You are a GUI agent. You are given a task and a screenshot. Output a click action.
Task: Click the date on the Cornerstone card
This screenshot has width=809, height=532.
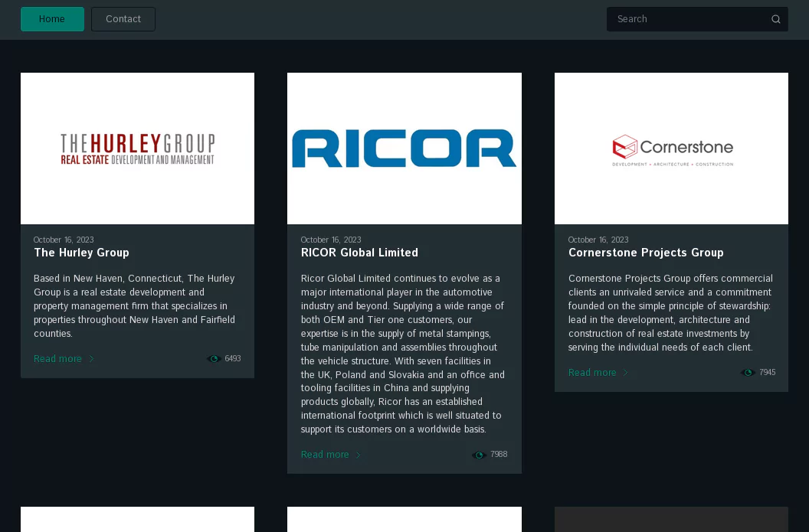click(598, 240)
